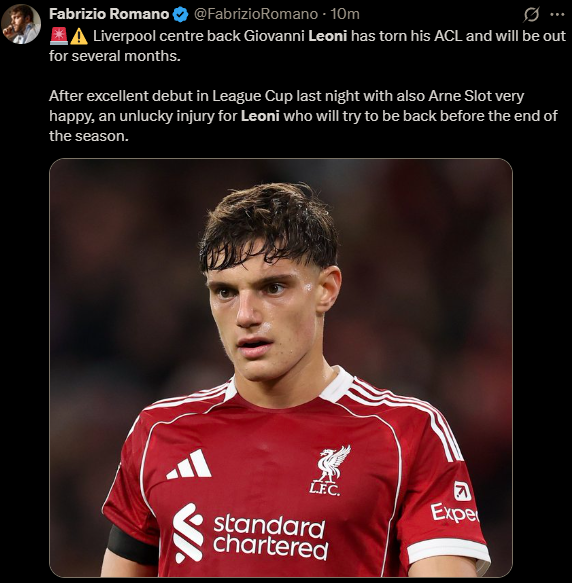
Task: Click the yellow warning sign emoji
Action: tap(79, 36)
